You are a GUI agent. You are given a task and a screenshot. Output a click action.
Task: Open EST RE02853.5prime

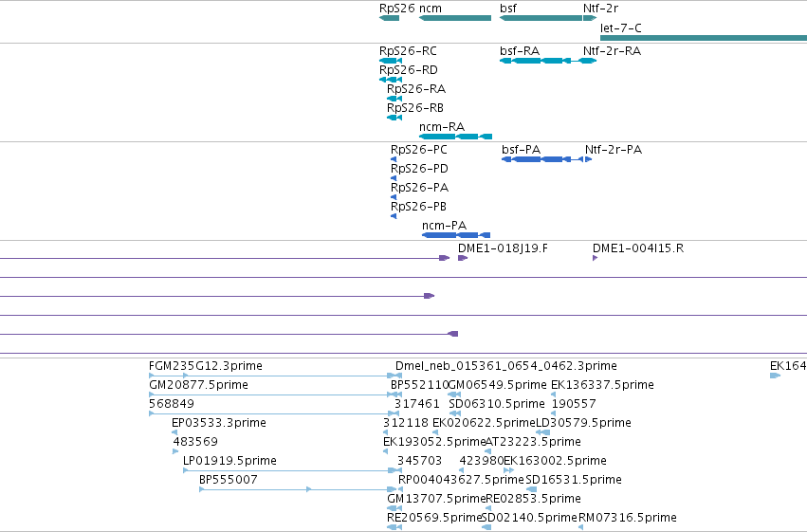(534, 499)
